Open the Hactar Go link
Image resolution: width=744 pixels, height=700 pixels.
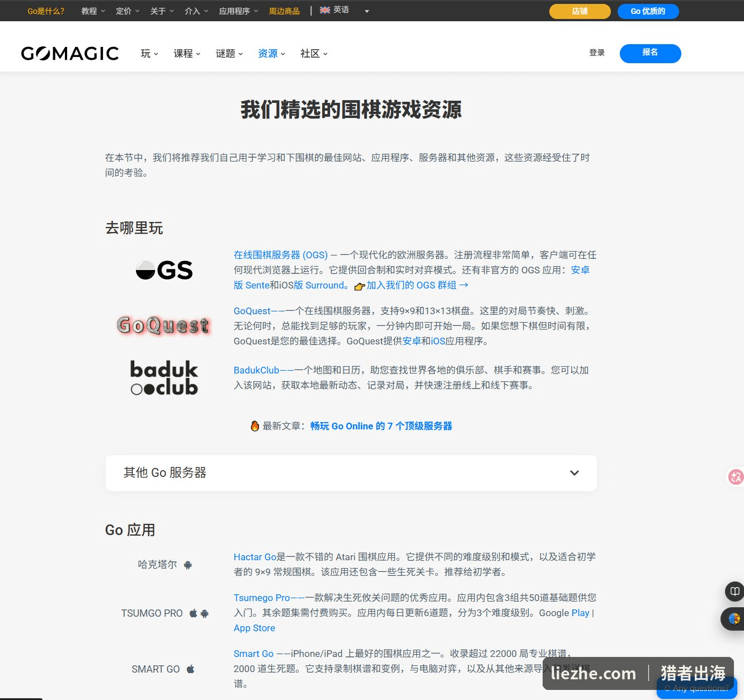tap(255, 557)
